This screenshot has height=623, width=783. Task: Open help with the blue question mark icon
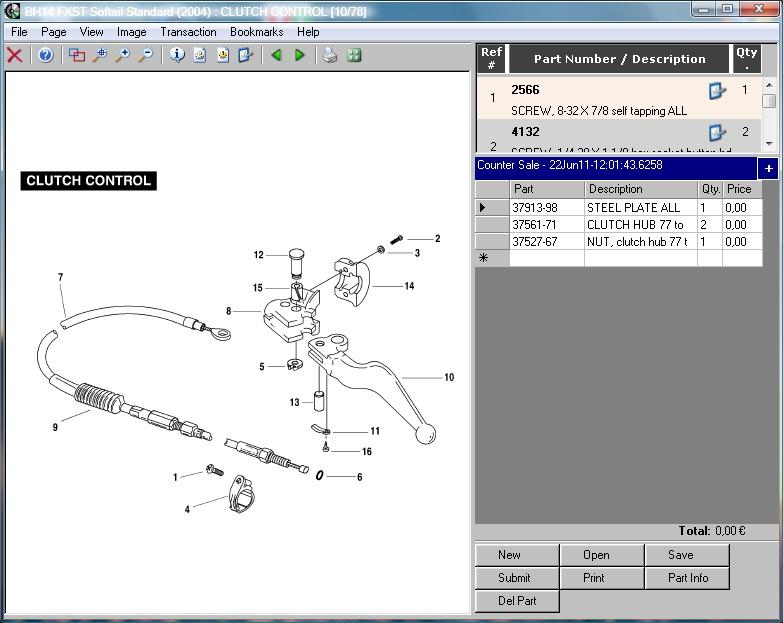(45, 55)
